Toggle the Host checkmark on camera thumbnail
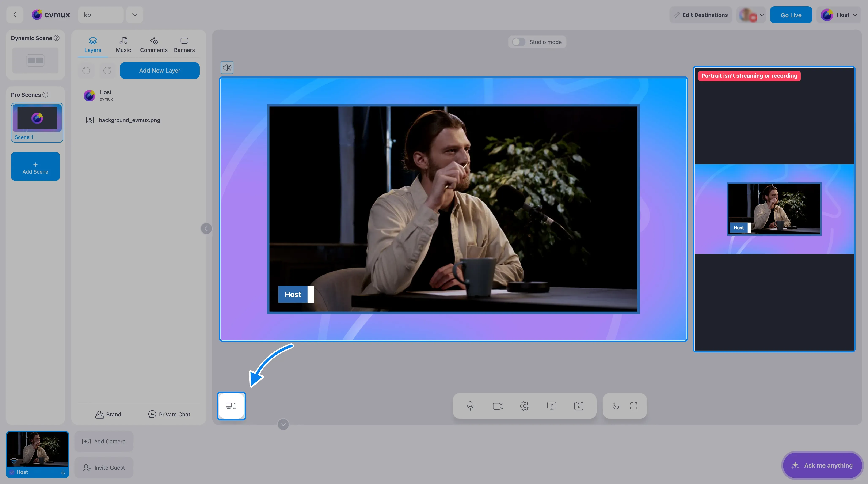868x484 pixels. [x=12, y=472]
